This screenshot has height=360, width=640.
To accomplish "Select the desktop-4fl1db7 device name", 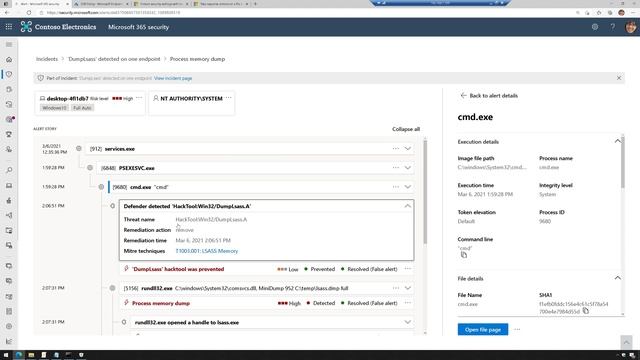I will [x=67, y=98].
